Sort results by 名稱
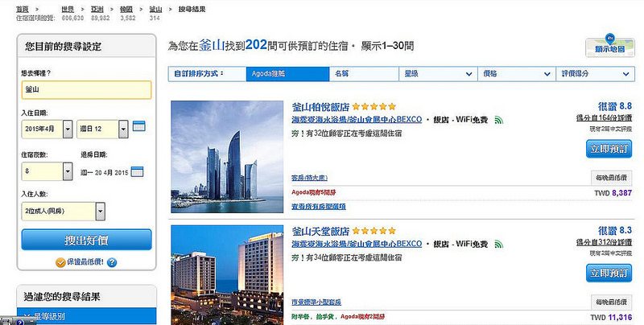The height and width of the screenshot is (325, 644). click(364, 74)
